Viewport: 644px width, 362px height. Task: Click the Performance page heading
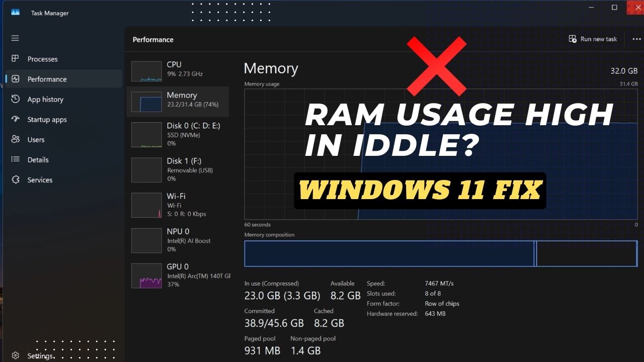(x=153, y=39)
